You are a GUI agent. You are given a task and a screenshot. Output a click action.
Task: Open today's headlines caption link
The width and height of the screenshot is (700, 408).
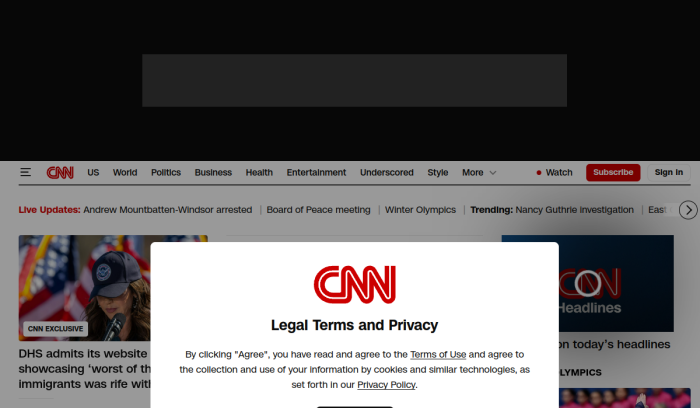pyautogui.click(x=614, y=344)
